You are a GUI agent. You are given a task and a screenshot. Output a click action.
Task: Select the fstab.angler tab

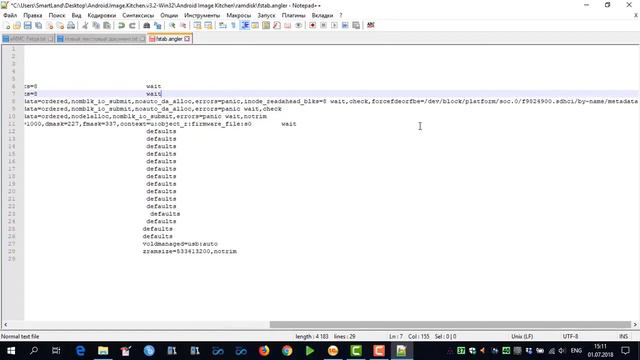tap(169, 39)
